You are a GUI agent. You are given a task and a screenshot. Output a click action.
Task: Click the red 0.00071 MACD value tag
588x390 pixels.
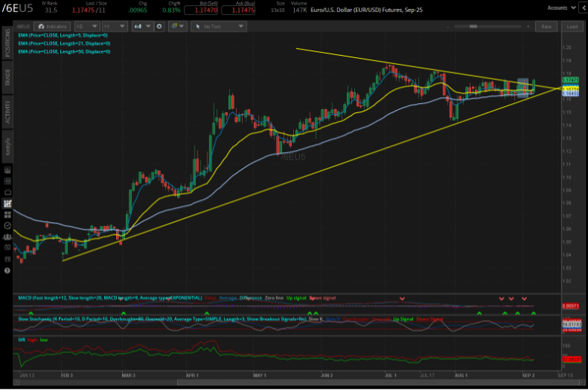pos(571,306)
